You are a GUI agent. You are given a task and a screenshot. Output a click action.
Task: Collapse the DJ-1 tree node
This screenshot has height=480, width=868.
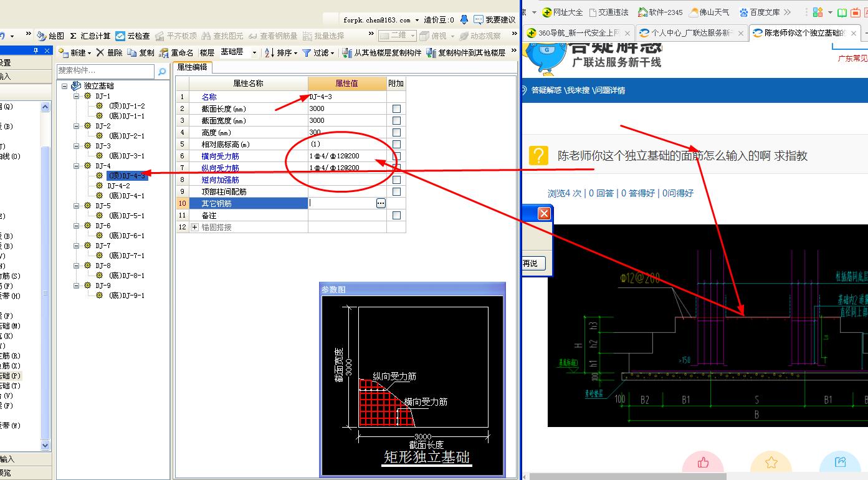(x=77, y=96)
